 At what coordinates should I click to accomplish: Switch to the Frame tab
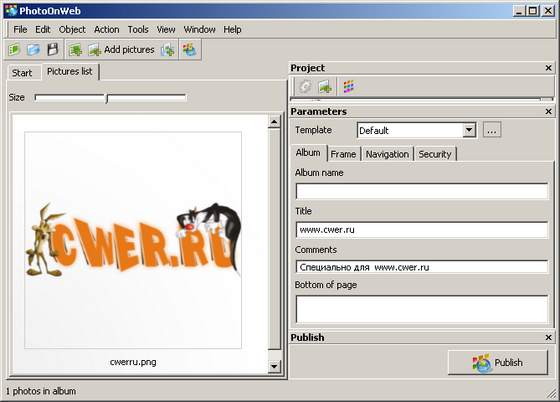click(343, 154)
